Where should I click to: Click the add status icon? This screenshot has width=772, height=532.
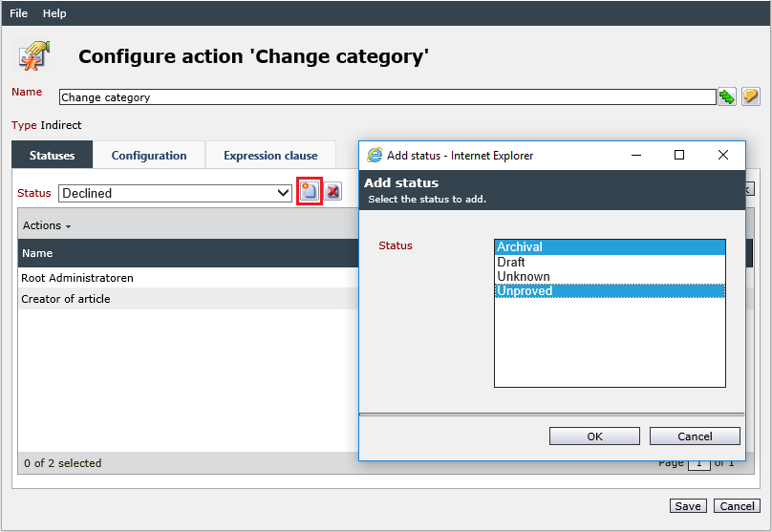(310, 191)
